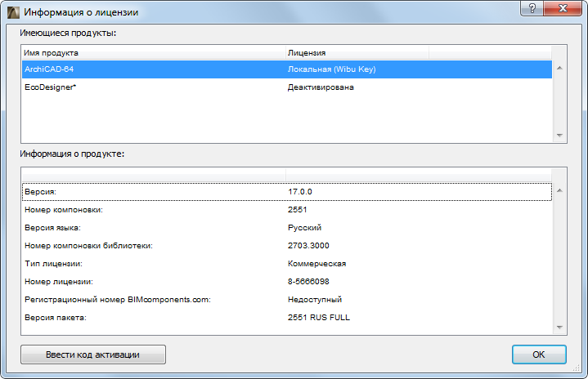Select the 'Номер лицензии:' row
Screen dimensions: 588x379
tap(287, 282)
